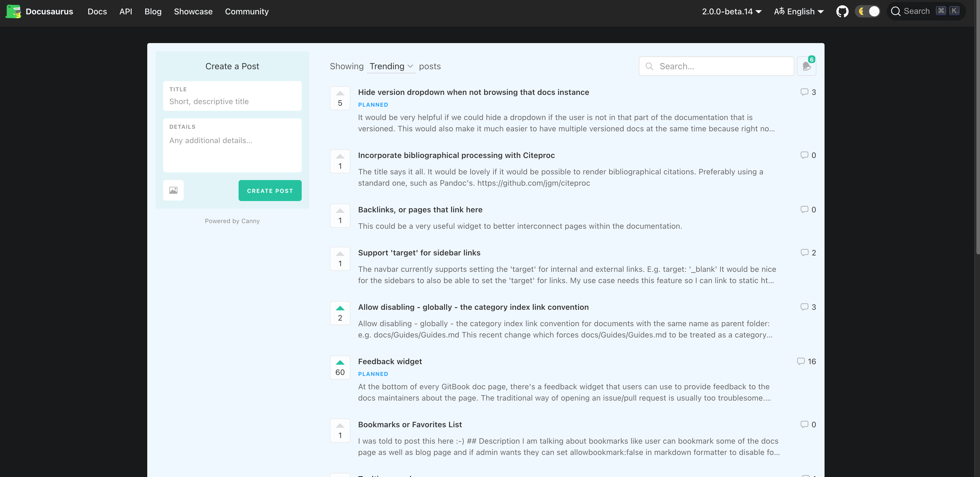The width and height of the screenshot is (980, 477).
Task: Open comments icon for Backlinks post
Action: pos(804,210)
